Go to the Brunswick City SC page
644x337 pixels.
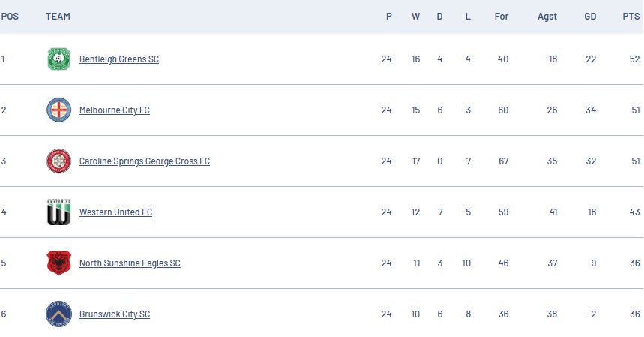(115, 314)
